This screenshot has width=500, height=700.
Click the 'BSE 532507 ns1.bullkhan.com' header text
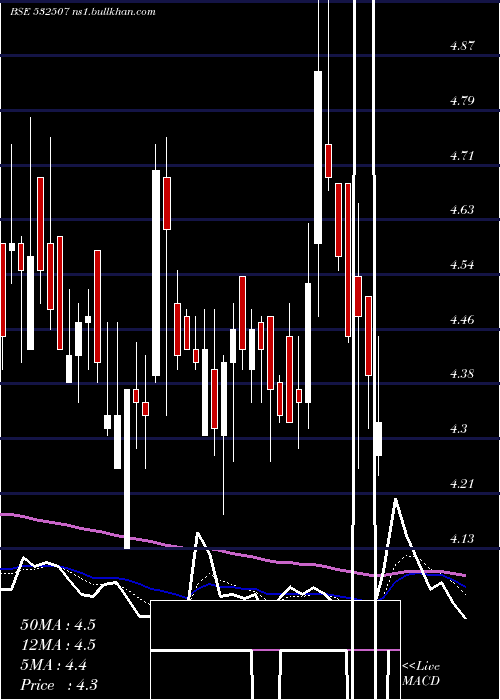83,12
